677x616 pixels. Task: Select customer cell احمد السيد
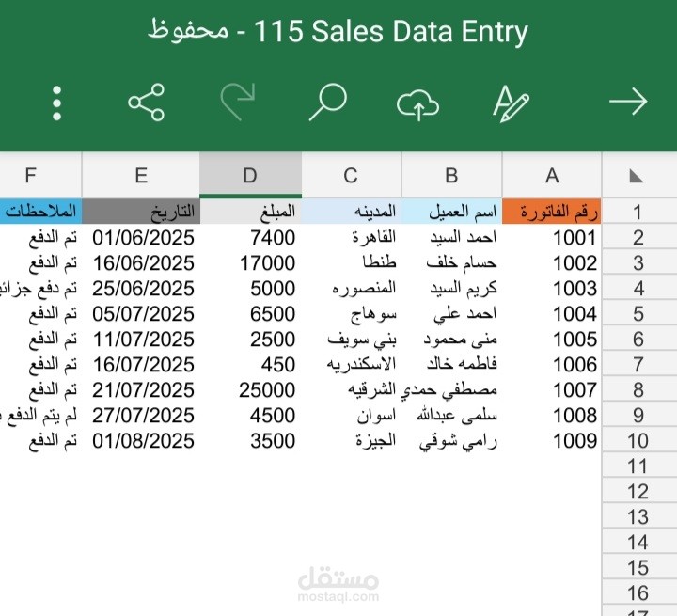click(x=451, y=238)
